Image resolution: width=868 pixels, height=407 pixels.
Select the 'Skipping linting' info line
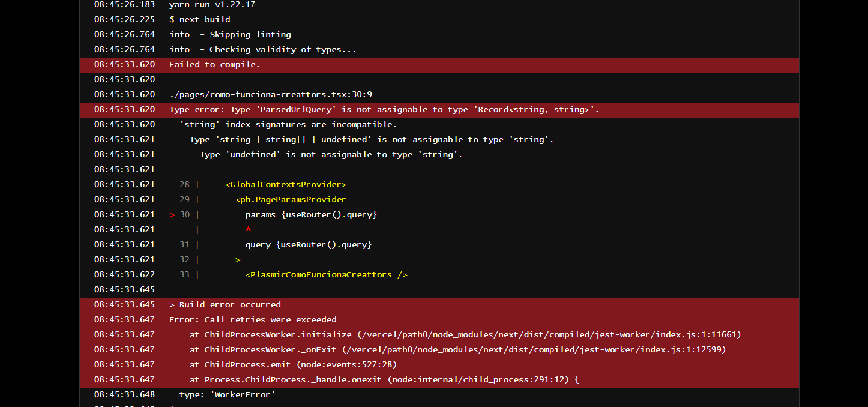(230, 35)
